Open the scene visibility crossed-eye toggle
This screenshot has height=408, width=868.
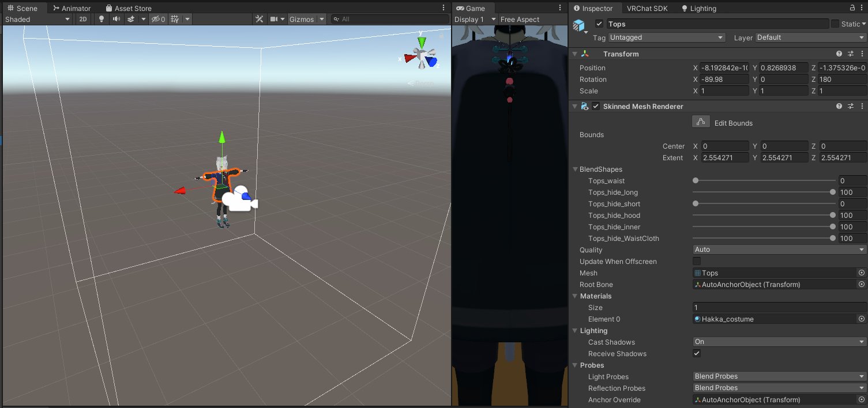[x=156, y=19]
